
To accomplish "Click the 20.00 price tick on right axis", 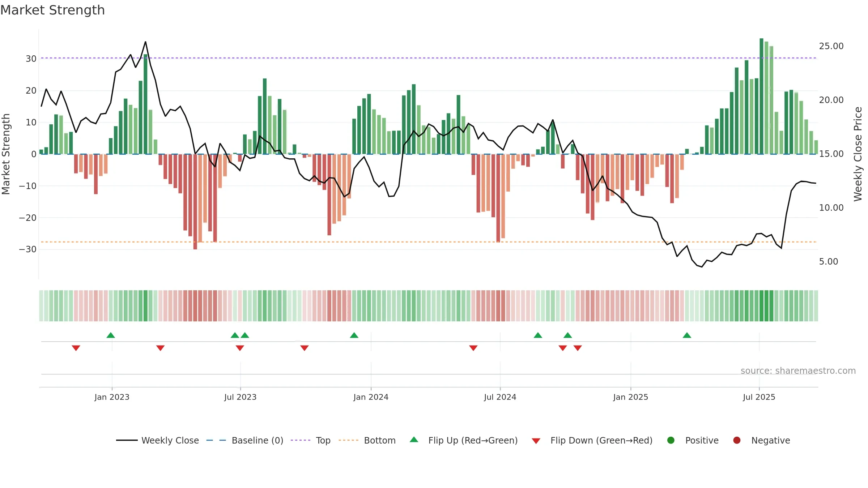I will pyautogui.click(x=831, y=100).
